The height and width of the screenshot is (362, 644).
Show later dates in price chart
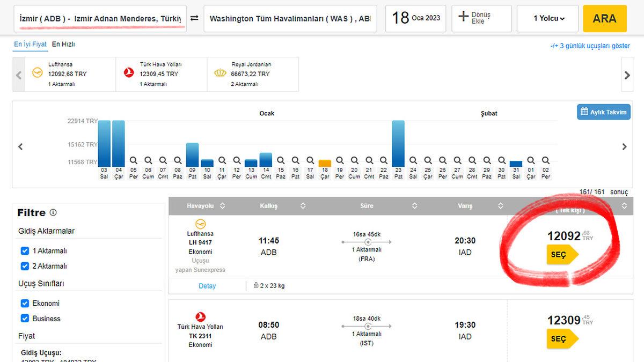pos(624,146)
